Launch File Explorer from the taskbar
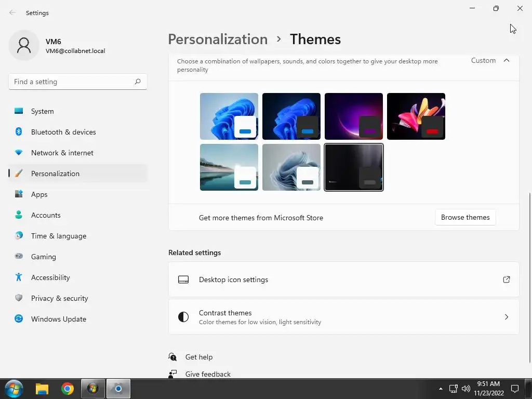 [42, 389]
